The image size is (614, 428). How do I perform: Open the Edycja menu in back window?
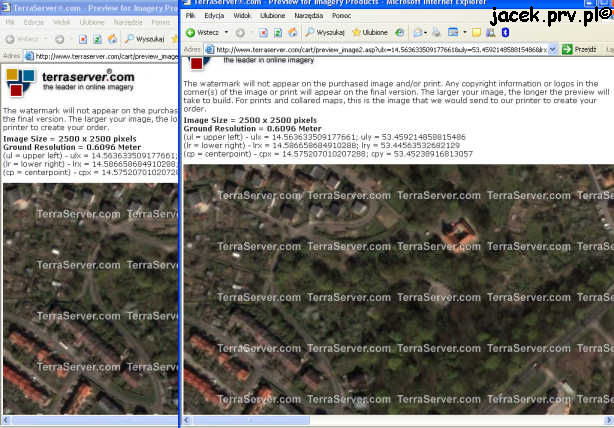coord(34,22)
